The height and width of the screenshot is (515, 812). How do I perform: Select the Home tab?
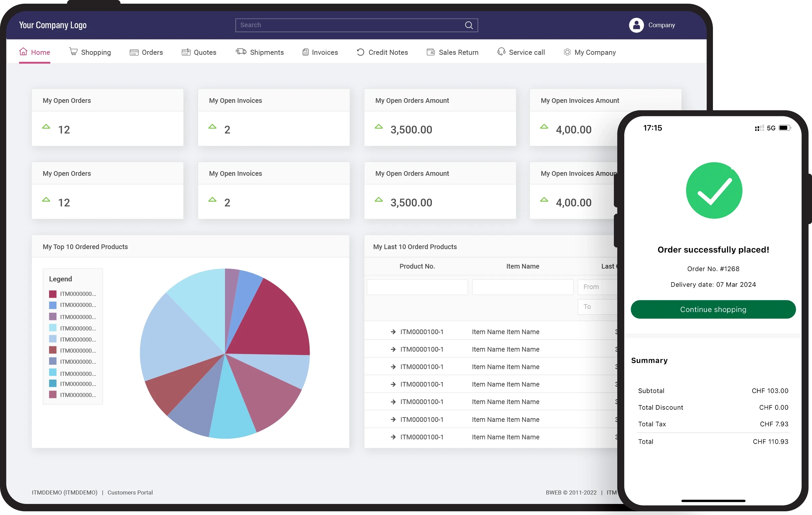[35, 52]
